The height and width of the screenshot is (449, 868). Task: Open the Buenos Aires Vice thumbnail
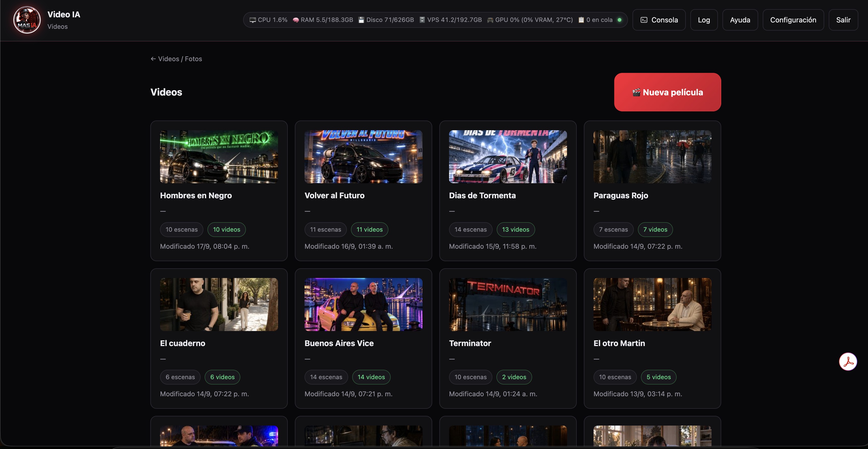pos(364,305)
